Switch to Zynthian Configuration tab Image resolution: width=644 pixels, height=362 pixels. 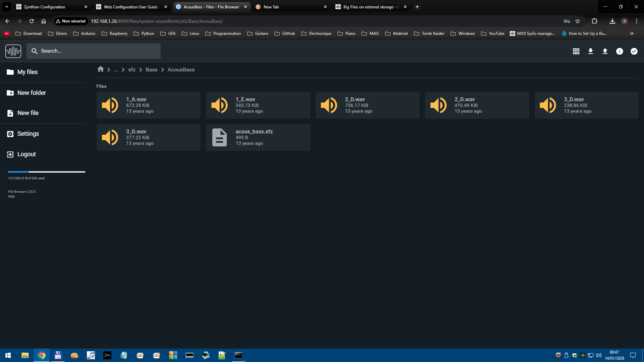tap(45, 7)
